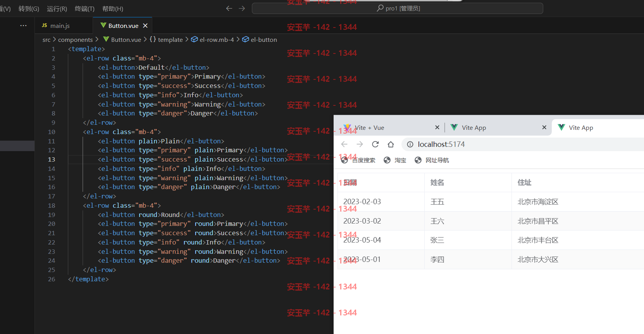Viewport: 644px width, 334px height.
Task: Open the 终端(T) menu
Action: (84, 9)
